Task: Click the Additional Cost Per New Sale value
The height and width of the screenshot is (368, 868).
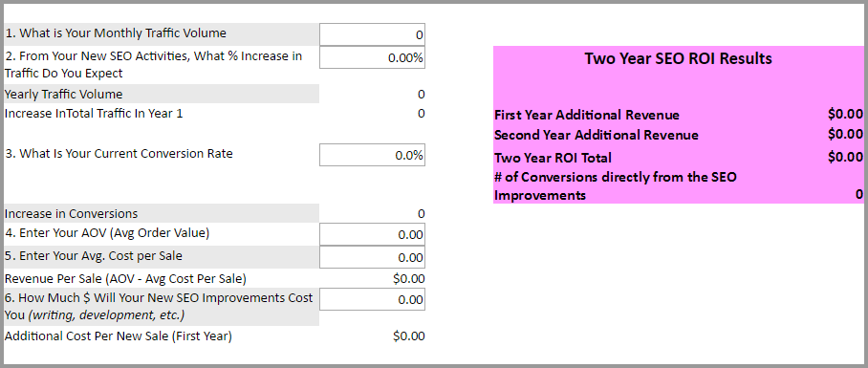Action: click(x=409, y=336)
